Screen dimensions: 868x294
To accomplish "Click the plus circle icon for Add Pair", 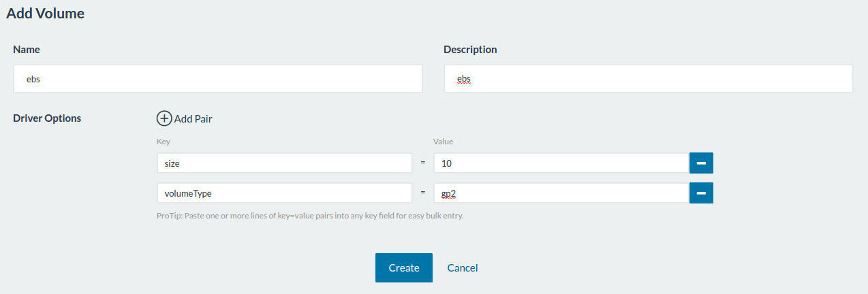I will (164, 118).
